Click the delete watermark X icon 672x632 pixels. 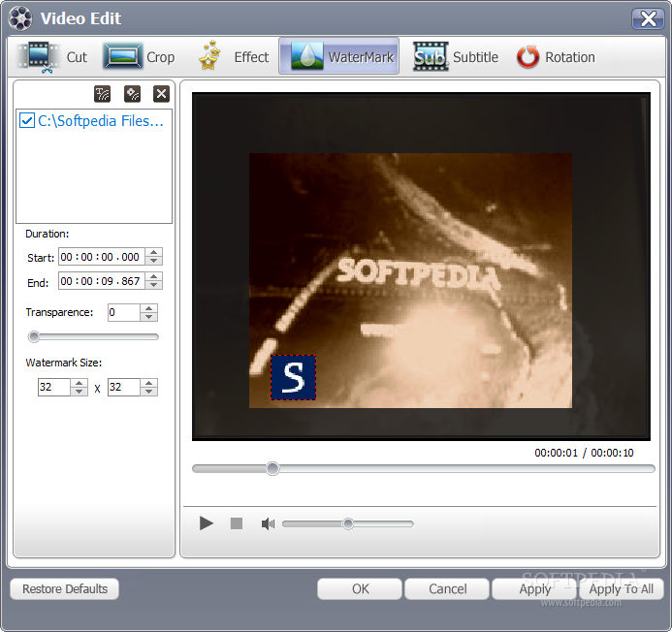161,94
